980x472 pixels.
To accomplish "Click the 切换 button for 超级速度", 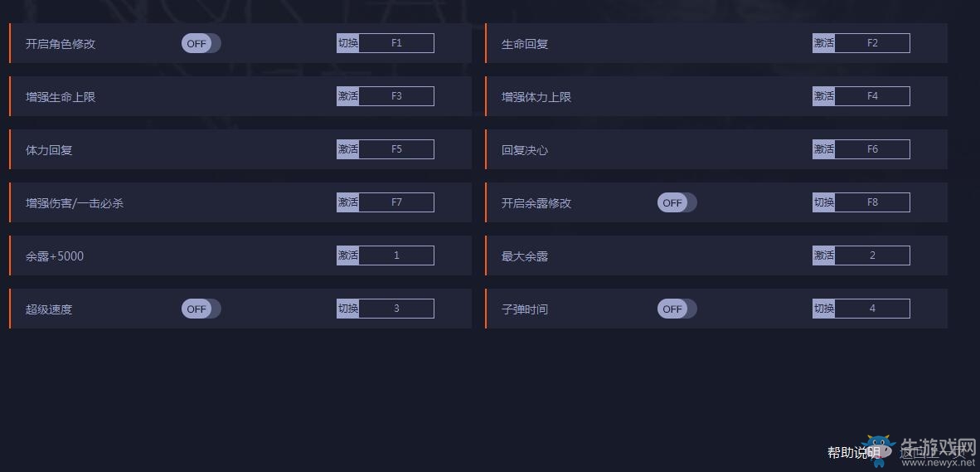I will click(347, 309).
